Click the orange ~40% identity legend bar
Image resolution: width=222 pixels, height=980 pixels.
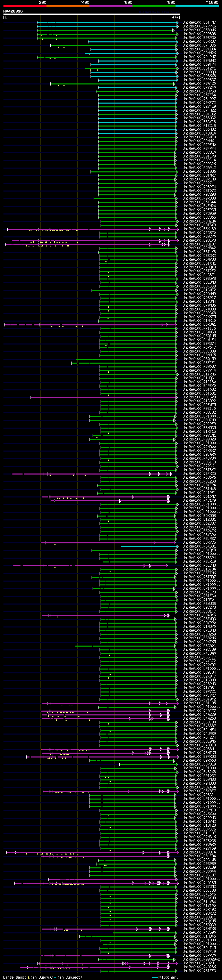68,6
